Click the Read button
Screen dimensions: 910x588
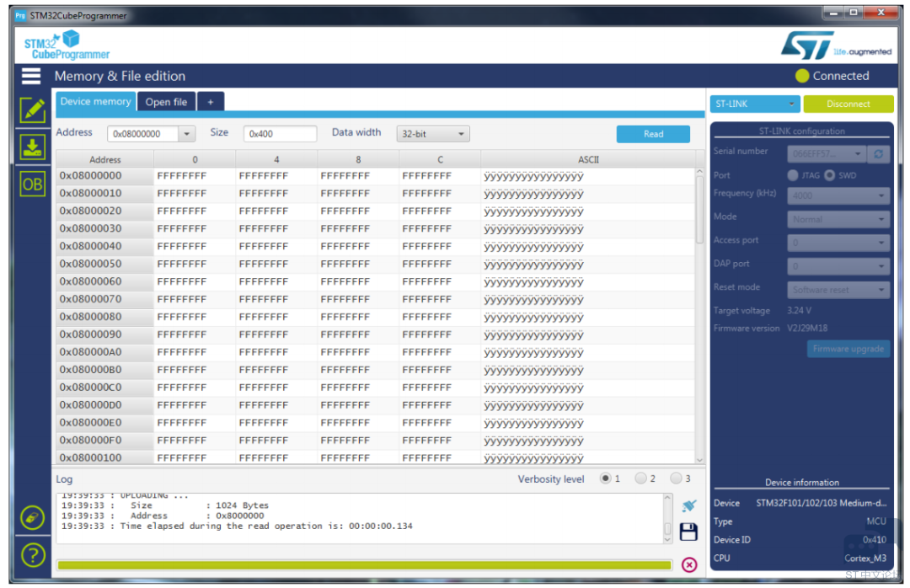coord(653,134)
